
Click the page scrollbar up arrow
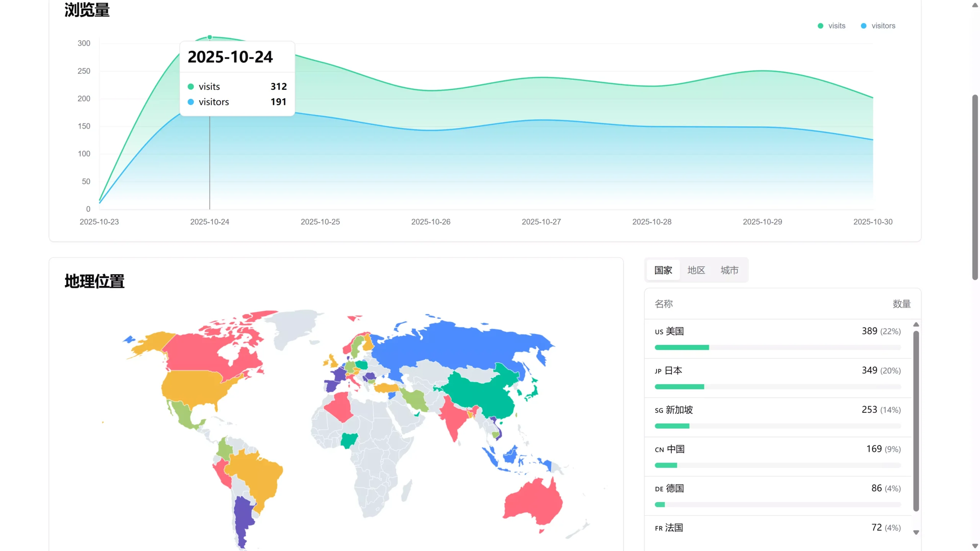975,5
